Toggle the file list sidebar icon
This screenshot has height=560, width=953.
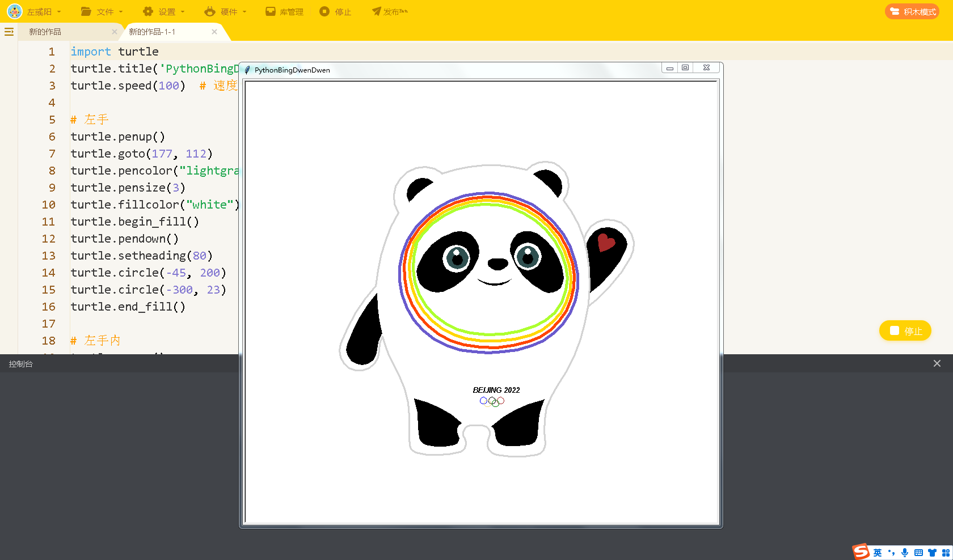tap(9, 32)
